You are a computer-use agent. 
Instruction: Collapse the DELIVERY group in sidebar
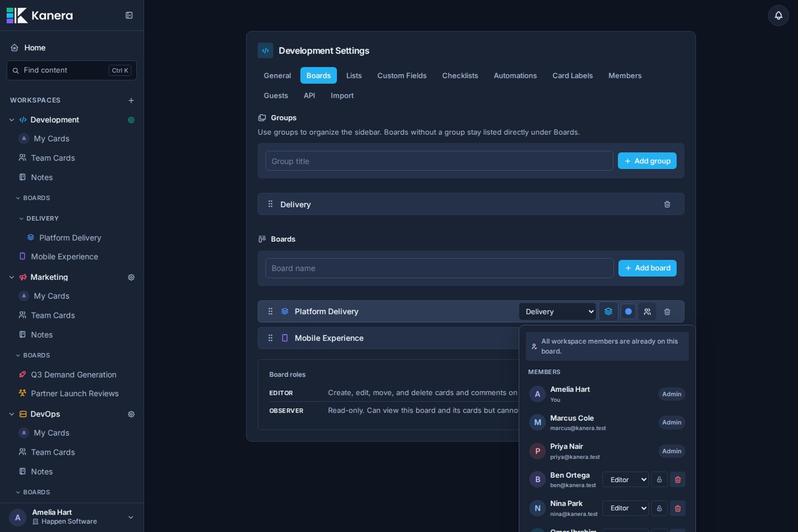click(x=22, y=218)
